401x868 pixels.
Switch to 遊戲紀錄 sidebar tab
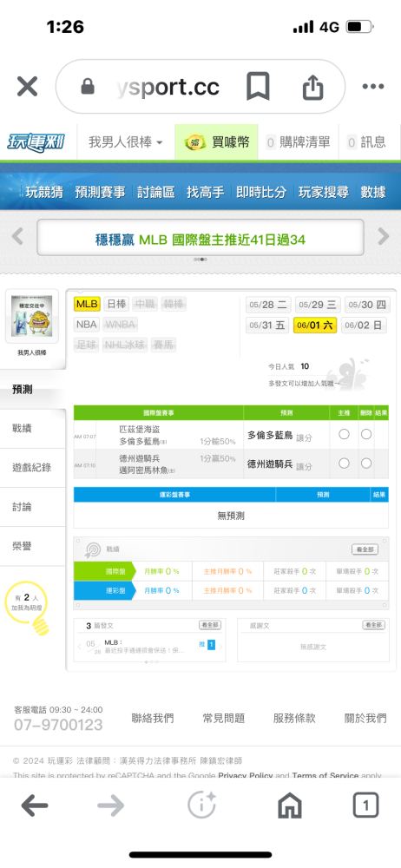point(33,468)
